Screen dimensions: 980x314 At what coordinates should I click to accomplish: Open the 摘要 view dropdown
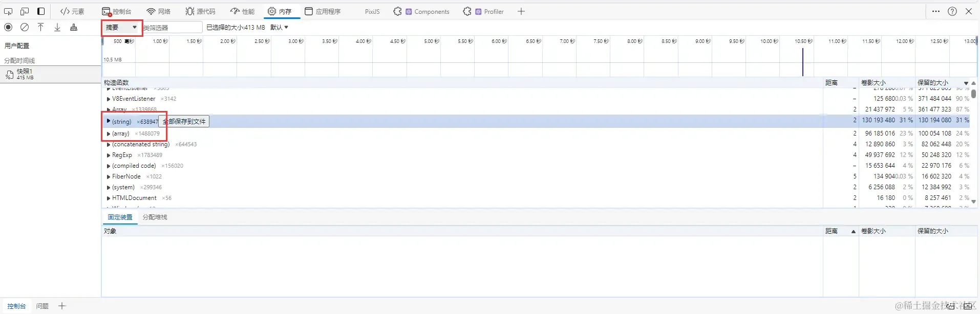click(x=121, y=27)
